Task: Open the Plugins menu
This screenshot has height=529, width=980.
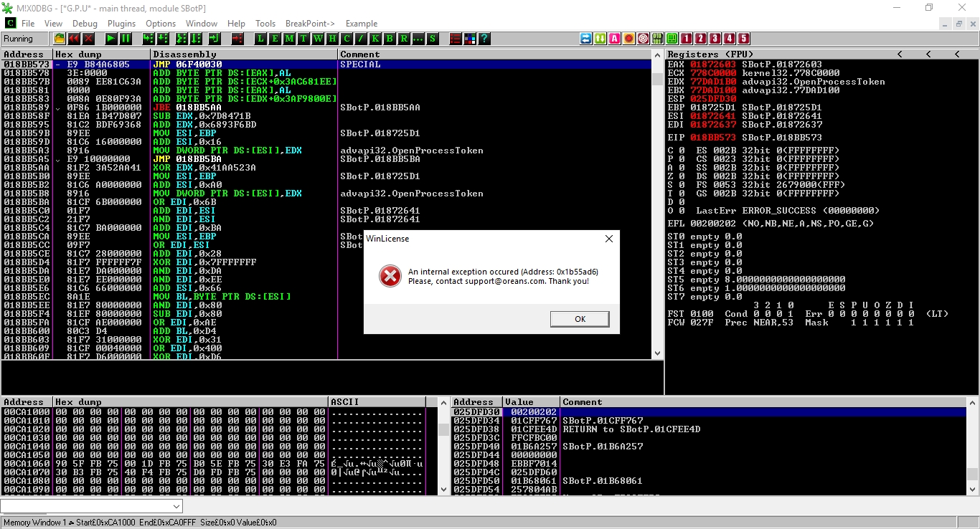Action: 122,24
